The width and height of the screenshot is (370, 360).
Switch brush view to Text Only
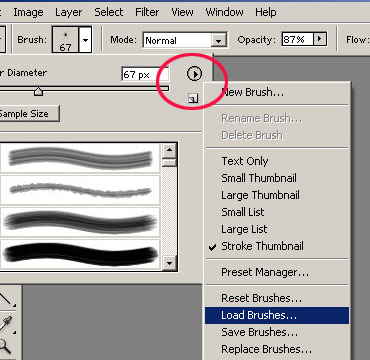tap(245, 161)
